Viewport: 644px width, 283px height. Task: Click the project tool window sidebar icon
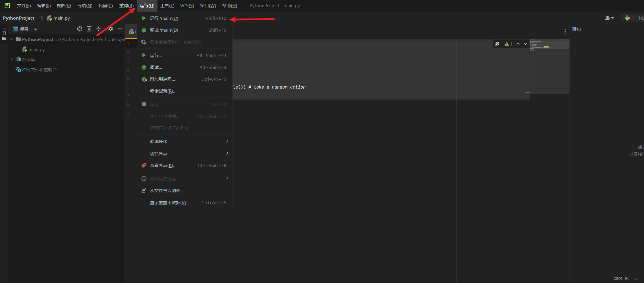pyautogui.click(x=4, y=34)
